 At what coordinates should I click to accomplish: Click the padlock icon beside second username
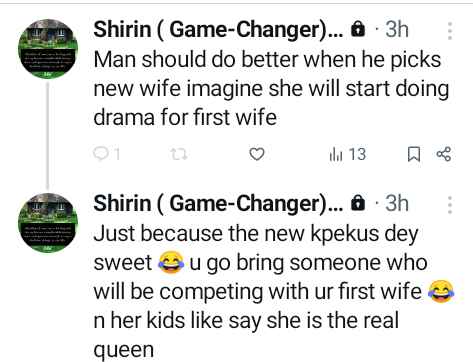358,203
